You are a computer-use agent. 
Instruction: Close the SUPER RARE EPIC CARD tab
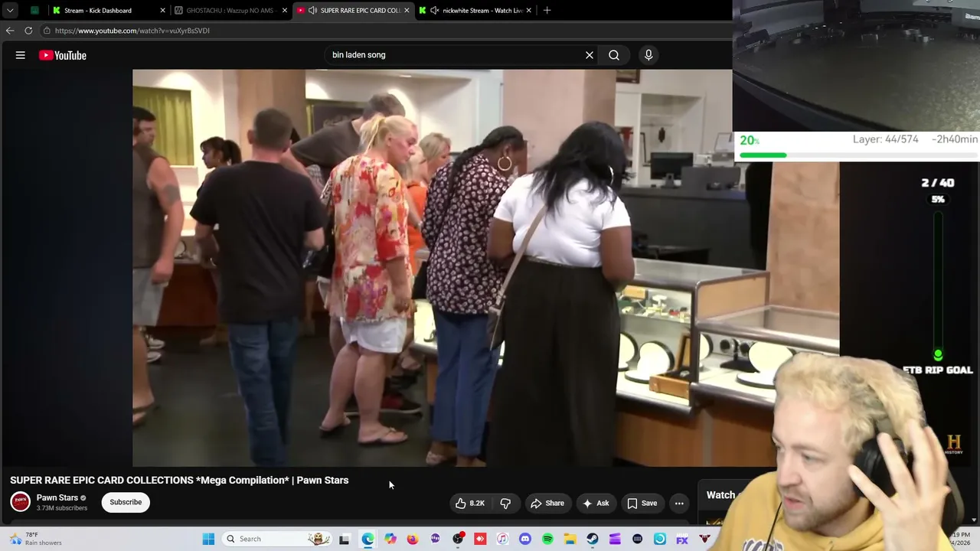tap(407, 11)
